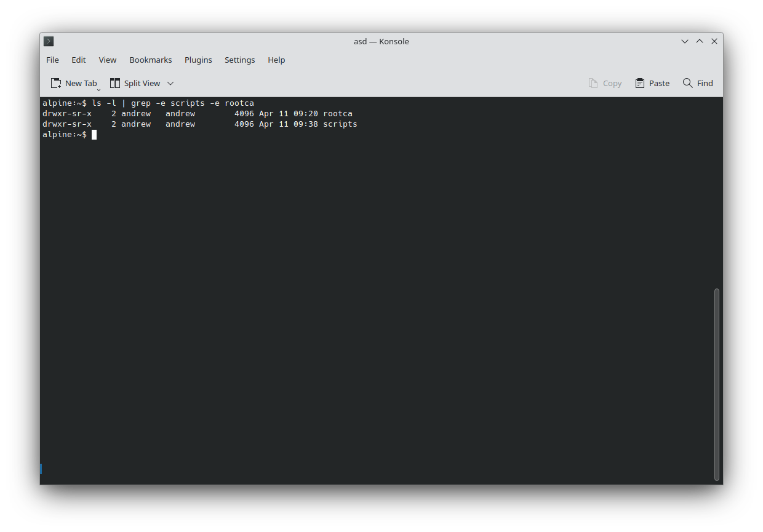Minimize the Konsole window
This screenshot has height=532, width=763.
(685, 41)
